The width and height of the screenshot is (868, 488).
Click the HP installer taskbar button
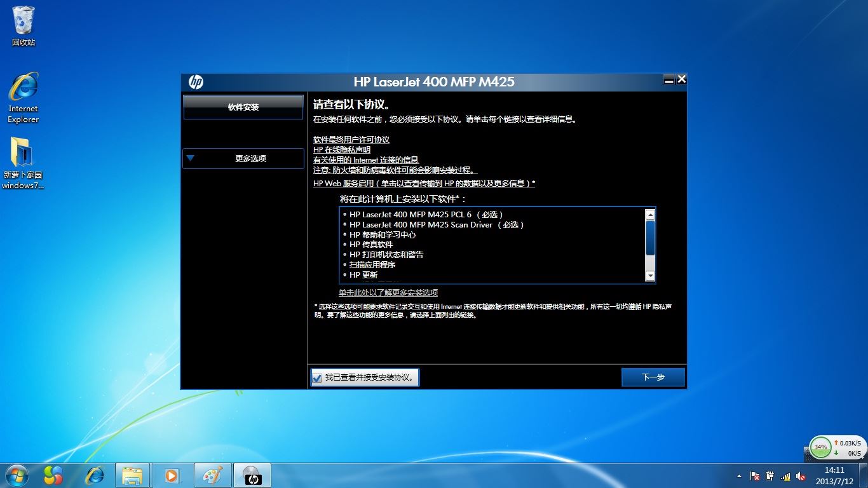[x=252, y=475]
